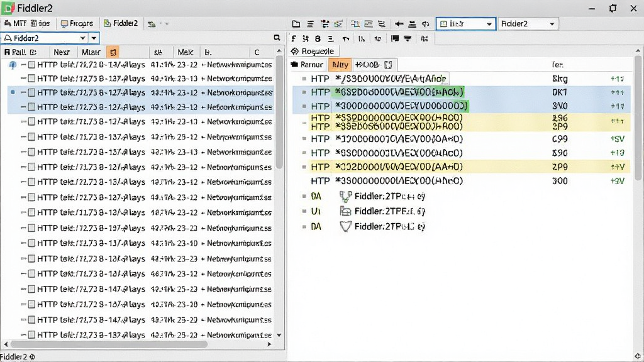Collapse the session row with time 23-10
The image size is (644, 362).
[x=23, y=243]
